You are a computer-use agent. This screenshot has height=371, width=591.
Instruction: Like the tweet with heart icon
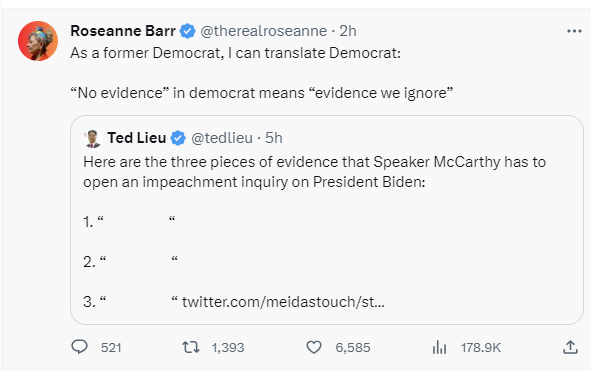pos(314,347)
